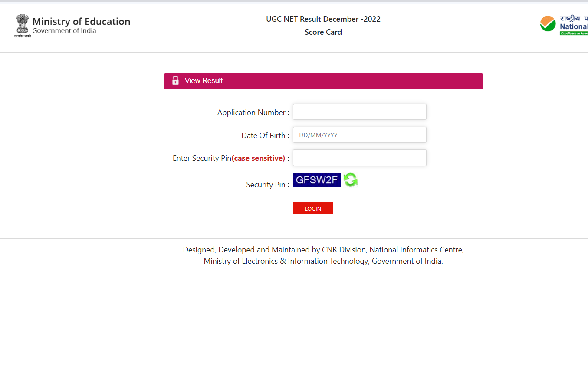This screenshot has width=588, height=371.
Task: Click the Date Of Birth DD/MM/YYYY field
Action: (359, 135)
